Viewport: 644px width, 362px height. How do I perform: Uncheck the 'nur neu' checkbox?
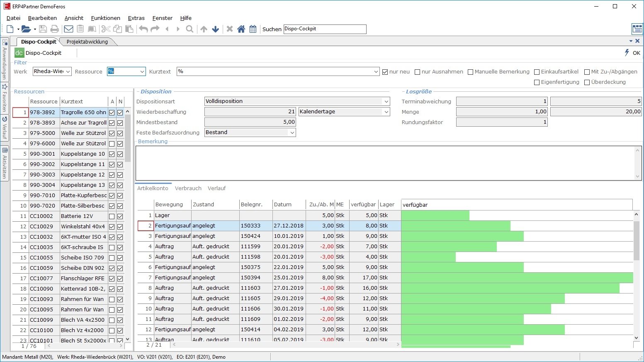click(x=385, y=72)
